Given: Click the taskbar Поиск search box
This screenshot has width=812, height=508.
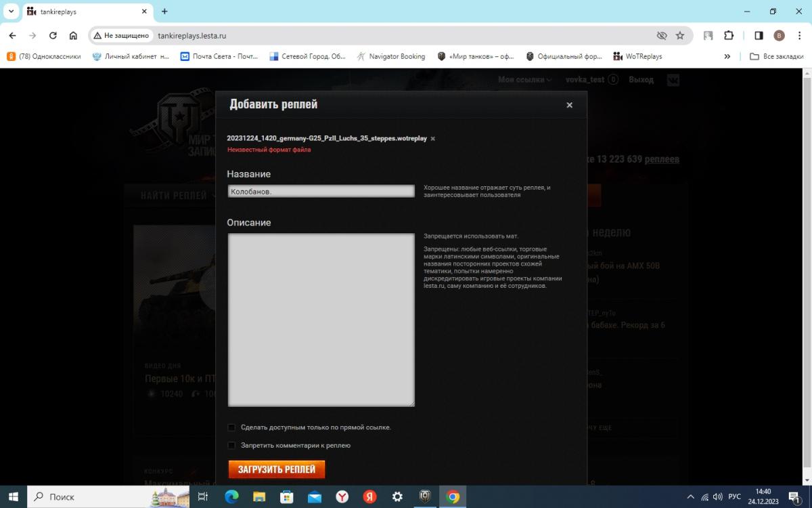Looking at the screenshot, I should pos(110,496).
